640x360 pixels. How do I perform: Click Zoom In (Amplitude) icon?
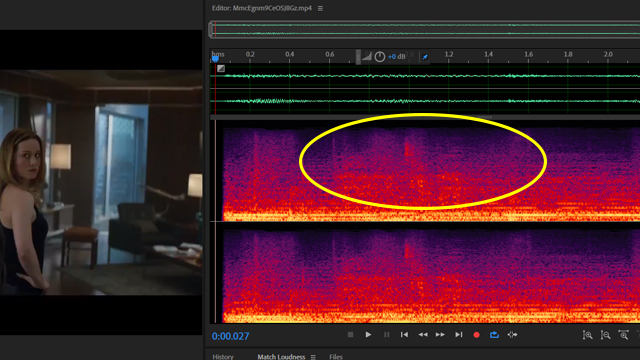coord(587,335)
